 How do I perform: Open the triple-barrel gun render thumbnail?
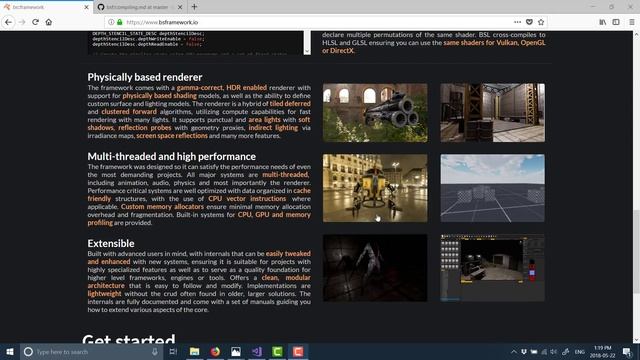375,113
